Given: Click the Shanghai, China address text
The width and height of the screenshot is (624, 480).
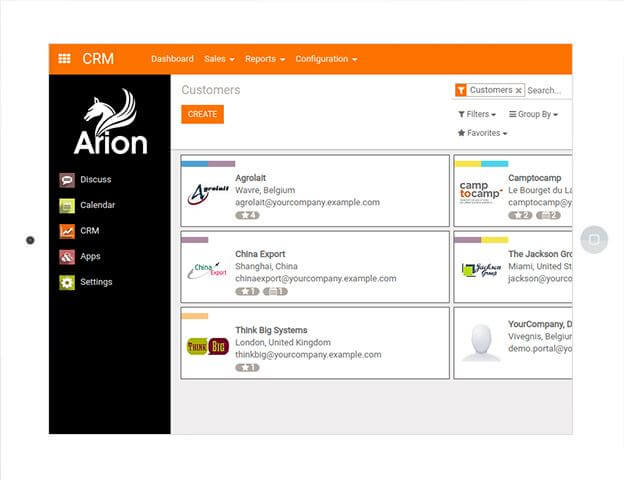Looking at the screenshot, I should coord(266,266).
